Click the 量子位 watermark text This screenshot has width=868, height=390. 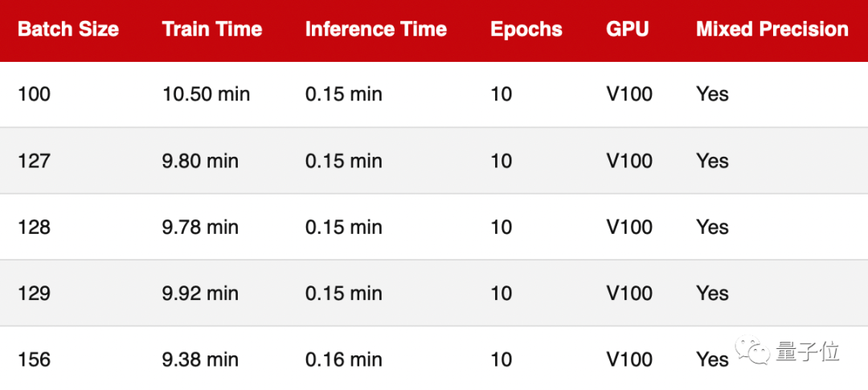coord(808,352)
